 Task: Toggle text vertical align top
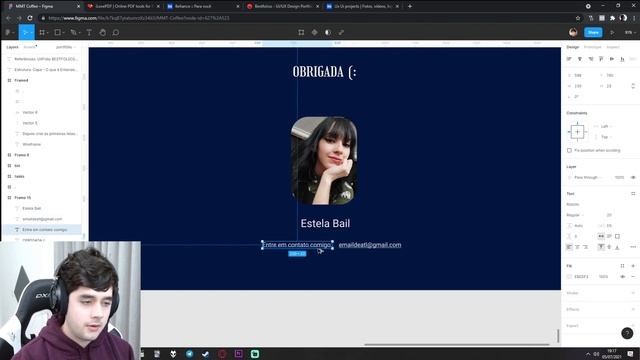tap(601, 247)
